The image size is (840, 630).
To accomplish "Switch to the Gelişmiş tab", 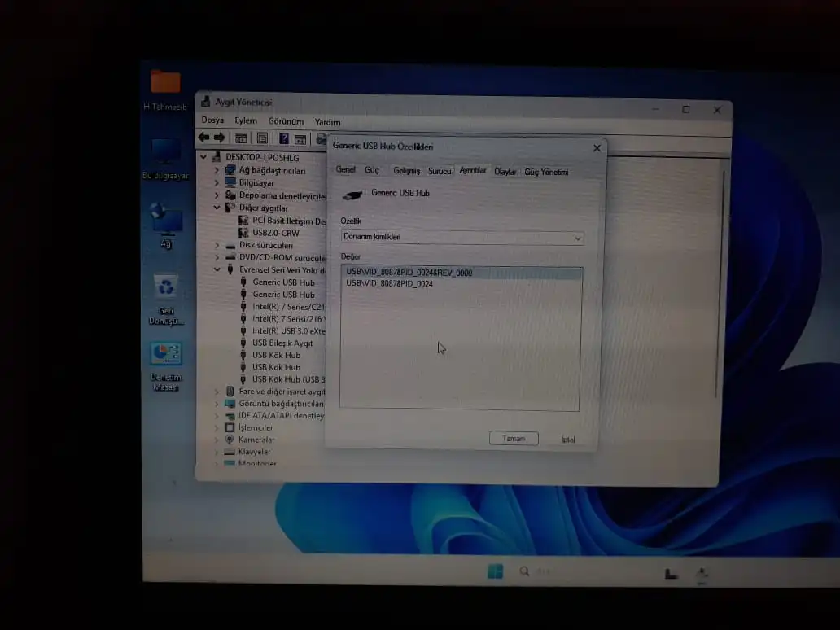I will pos(407,170).
